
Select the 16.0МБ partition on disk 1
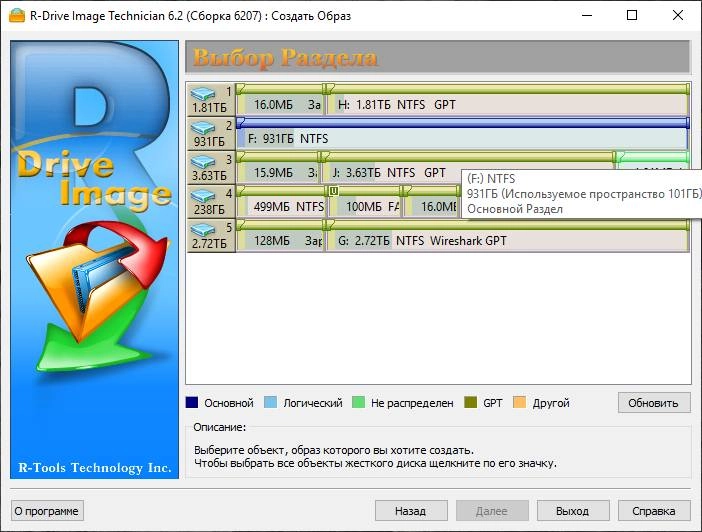(279, 99)
